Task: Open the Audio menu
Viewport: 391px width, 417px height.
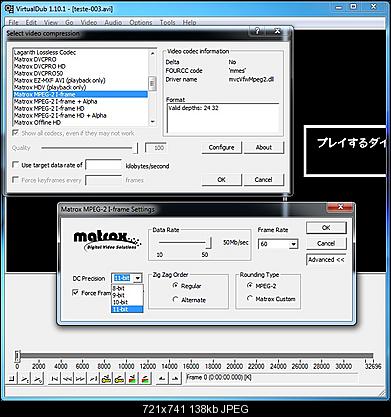Action: pyautogui.click(x=113, y=23)
